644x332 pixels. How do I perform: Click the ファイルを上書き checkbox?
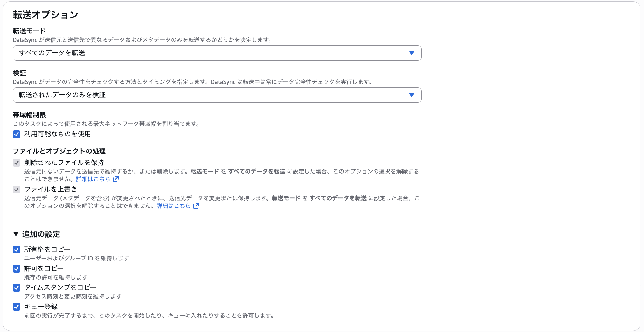[x=16, y=189]
